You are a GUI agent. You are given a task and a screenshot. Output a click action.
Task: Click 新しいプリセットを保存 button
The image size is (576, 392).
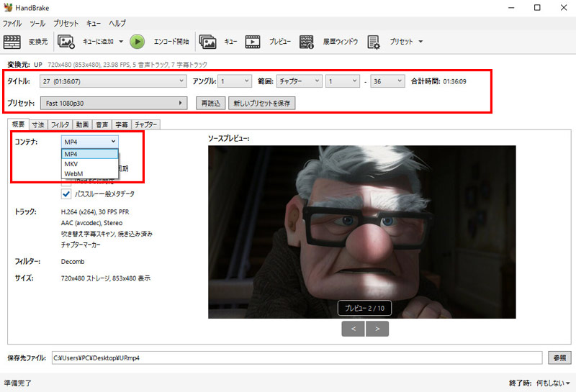coord(261,103)
